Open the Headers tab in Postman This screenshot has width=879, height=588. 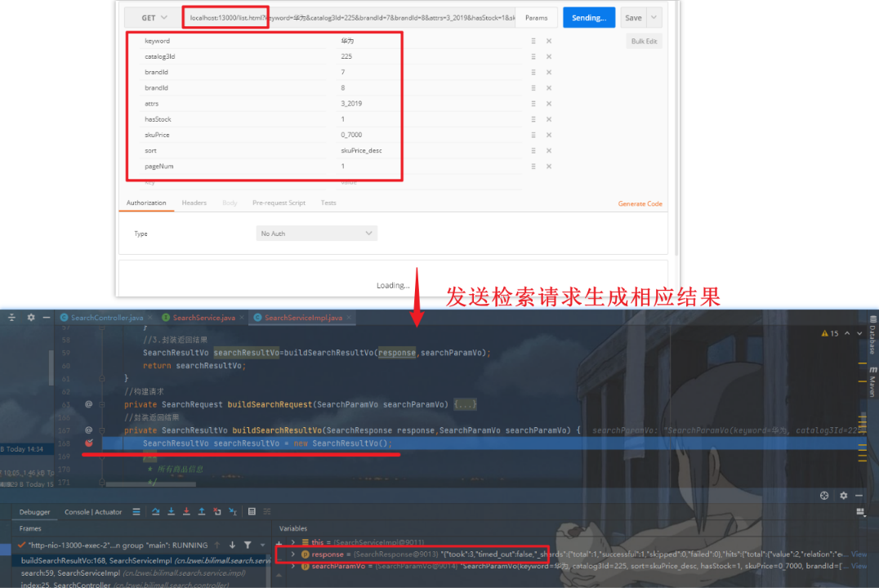pos(194,203)
